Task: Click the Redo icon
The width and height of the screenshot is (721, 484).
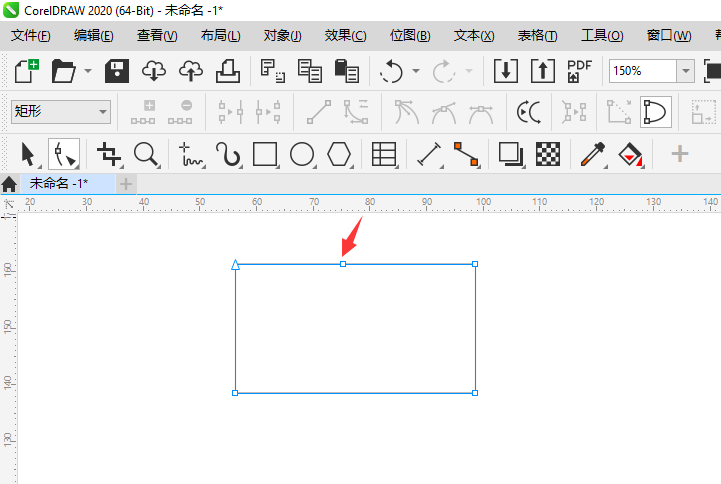Action: pyautogui.click(x=444, y=71)
